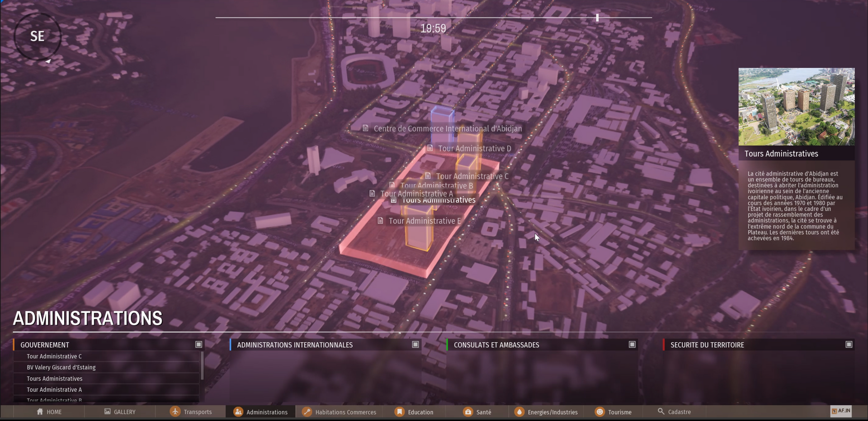Click the Energies/Industries droplet icon
868x421 pixels.
(519, 412)
